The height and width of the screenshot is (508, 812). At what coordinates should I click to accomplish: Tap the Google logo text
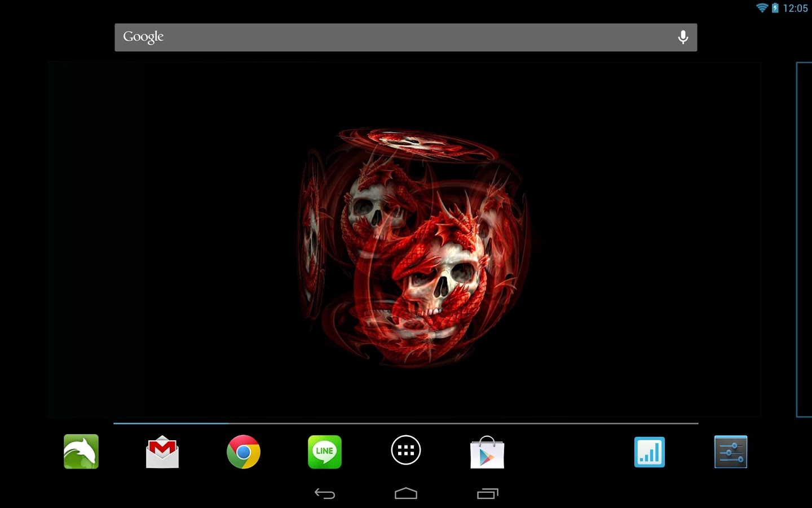[x=143, y=37]
